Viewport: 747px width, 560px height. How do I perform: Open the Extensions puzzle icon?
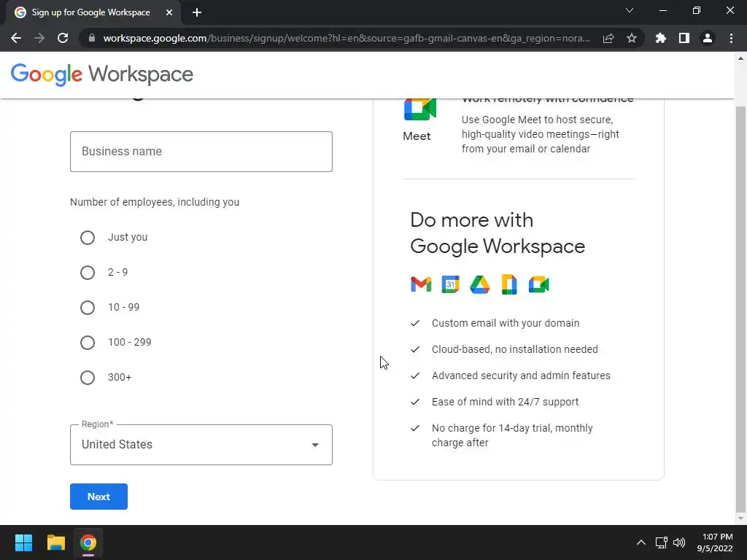tap(661, 38)
